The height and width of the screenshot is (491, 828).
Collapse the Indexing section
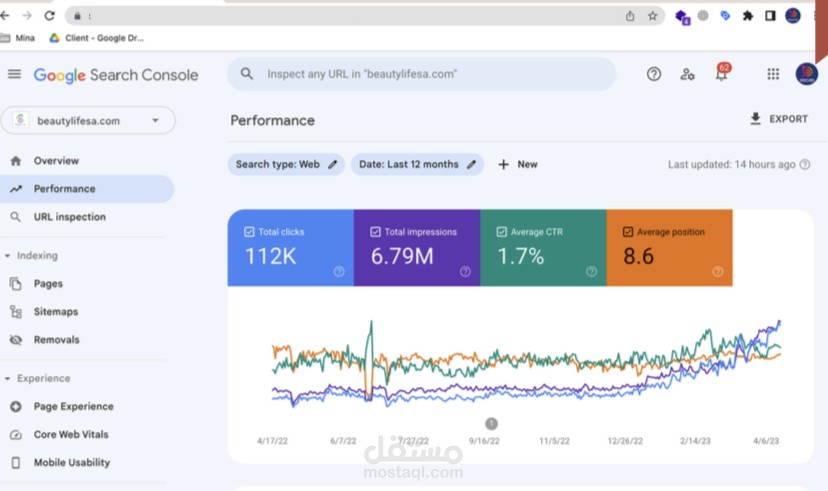7,256
